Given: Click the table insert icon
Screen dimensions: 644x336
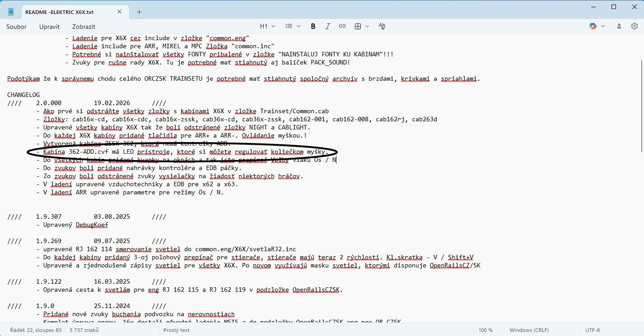Looking at the screenshot, I should pos(358,27).
